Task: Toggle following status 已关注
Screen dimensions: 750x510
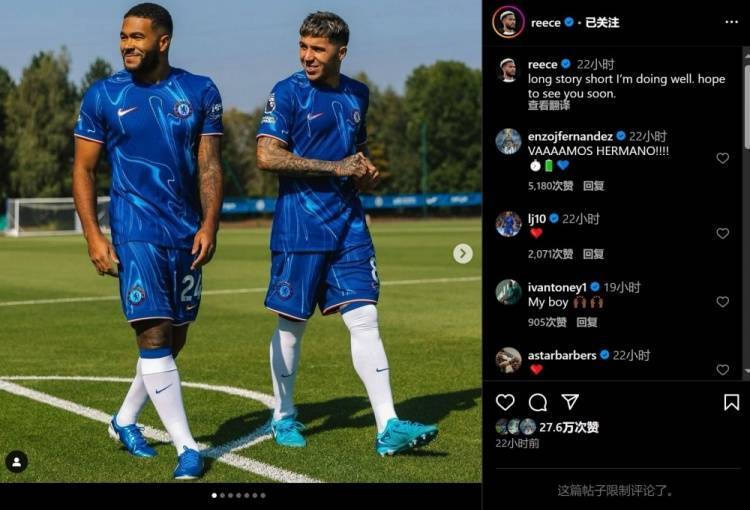Action: click(602, 22)
